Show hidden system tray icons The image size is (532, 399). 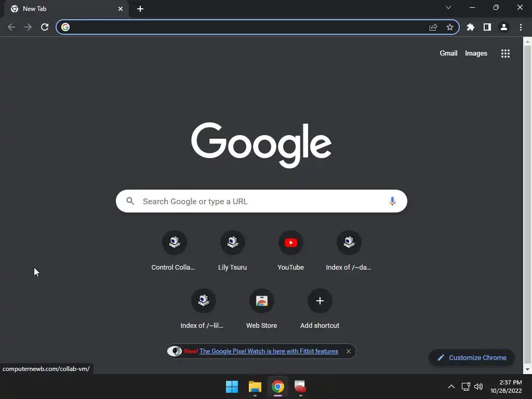click(x=451, y=387)
